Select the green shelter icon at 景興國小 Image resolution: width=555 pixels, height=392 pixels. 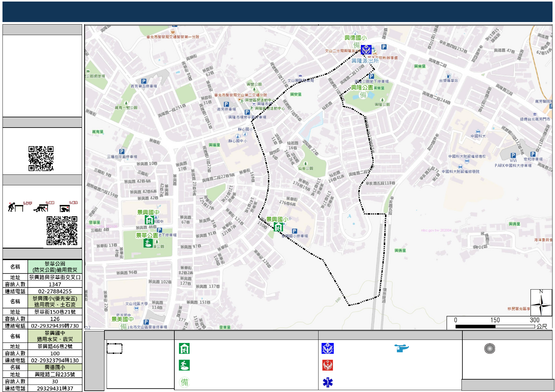(278, 227)
